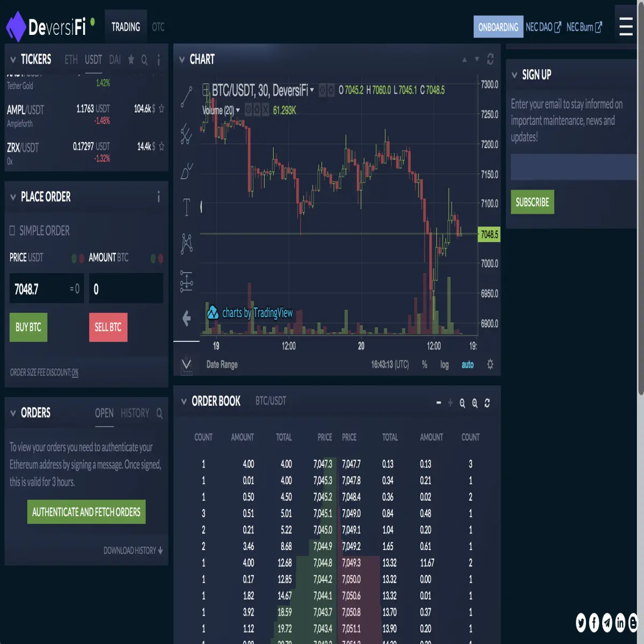Collapse the Sign Up panel
The image size is (644, 644).
pyautogui.click(x=514, y=75)
